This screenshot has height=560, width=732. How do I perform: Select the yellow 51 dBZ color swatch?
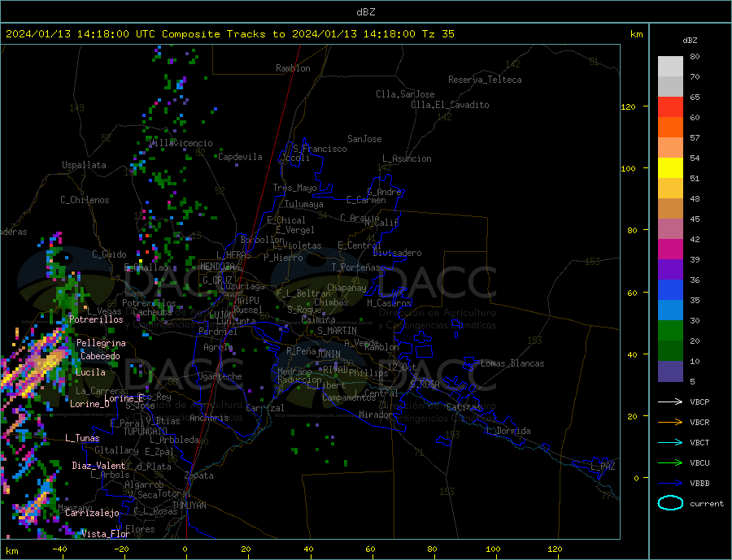tap(670, 168)
